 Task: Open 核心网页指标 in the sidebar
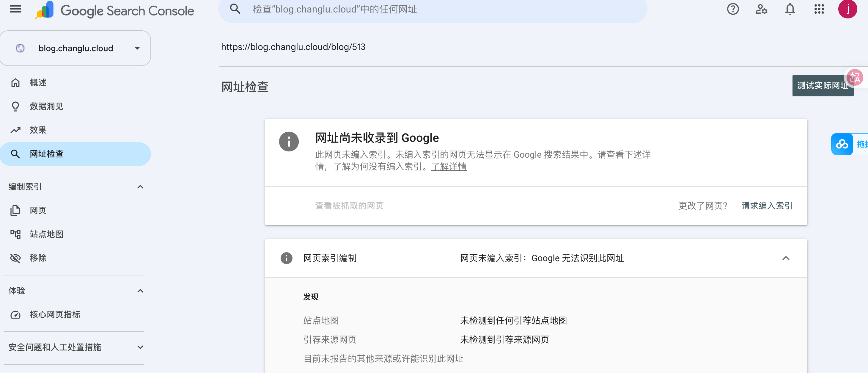76,315
